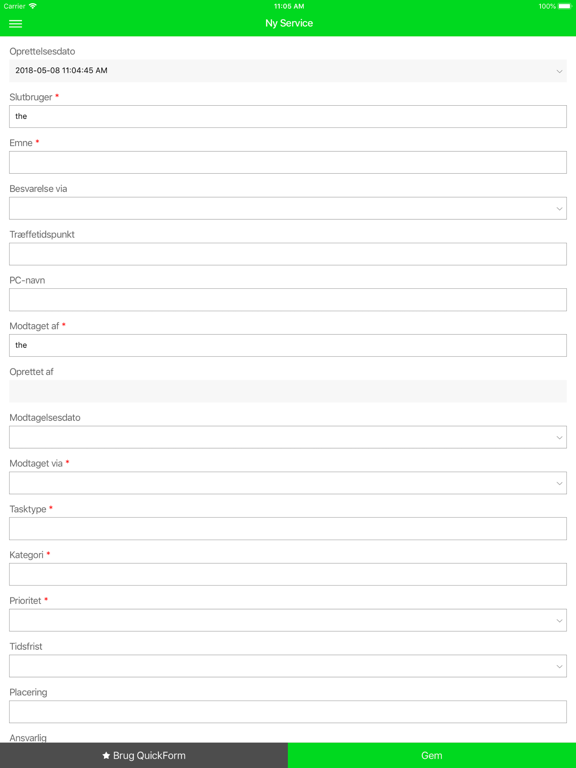Tap the star icon on Brug QuickForm

click(x=106, y=756)
